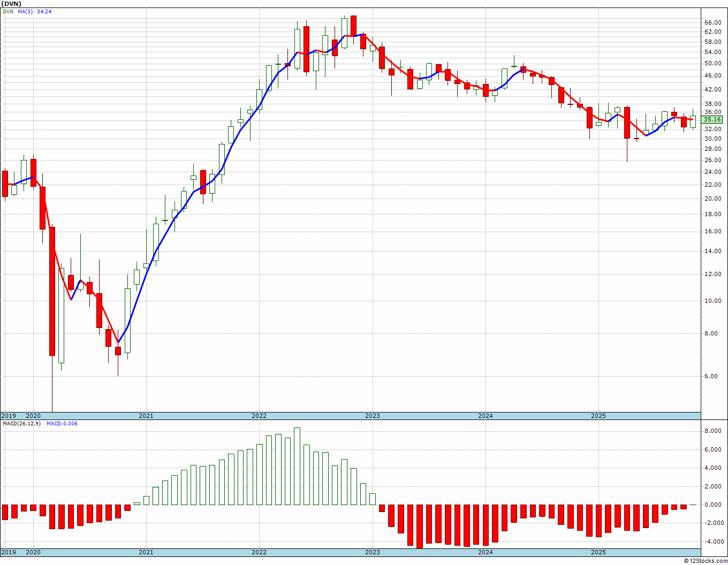Click the 38.00 price axis label
This screenshot has height=565, width=728.
[x=712, y=104]
